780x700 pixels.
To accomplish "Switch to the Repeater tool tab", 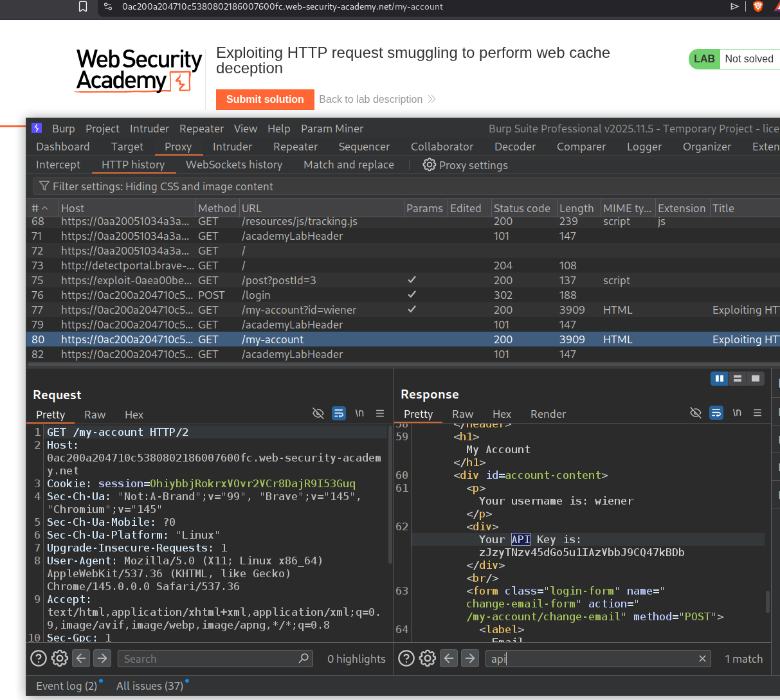I will (295, 147).
